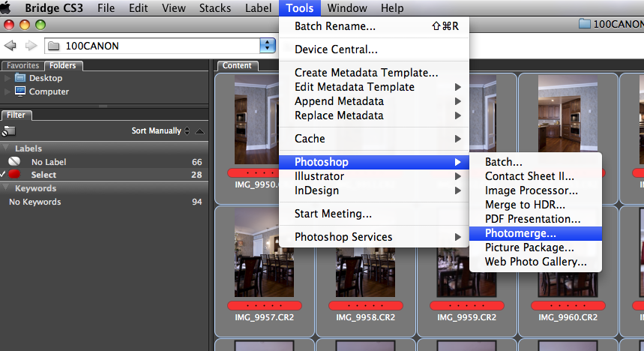Click the No Label filter row text
The height and width of the screenshot is (351, 644).
tap(49, 162)
